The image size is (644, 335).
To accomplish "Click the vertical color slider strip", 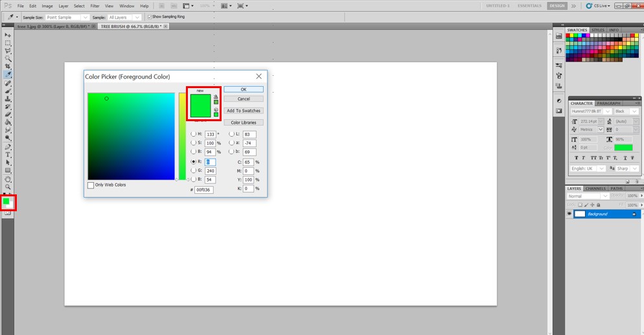I will pyautogui.click(x=182, y=136).
